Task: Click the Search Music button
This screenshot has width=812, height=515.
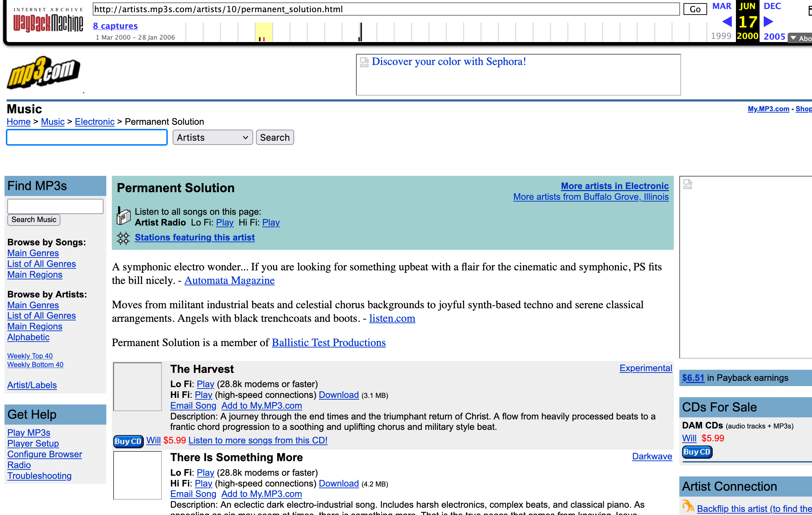Action: click(34, 220)
